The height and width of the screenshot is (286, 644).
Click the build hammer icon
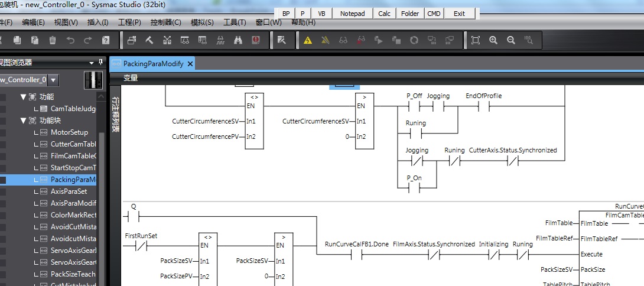(x=149, y=40)
